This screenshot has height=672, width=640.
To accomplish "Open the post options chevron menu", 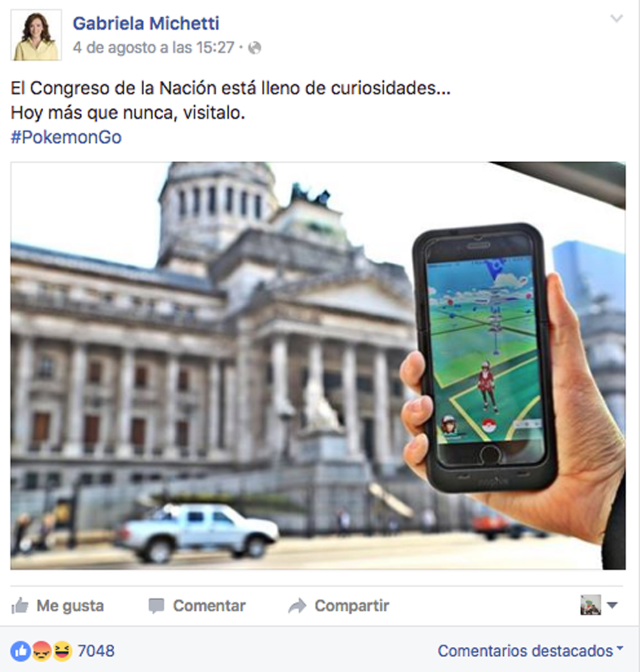I will 617,19.
